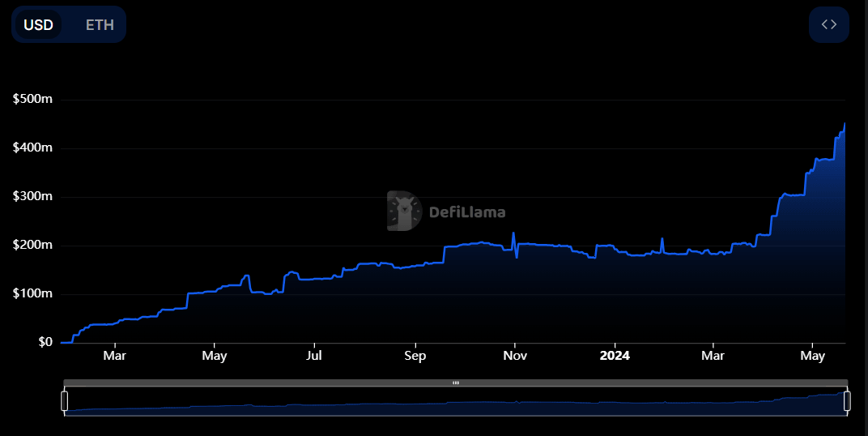Open the embed code icon button

click(828, 24)
